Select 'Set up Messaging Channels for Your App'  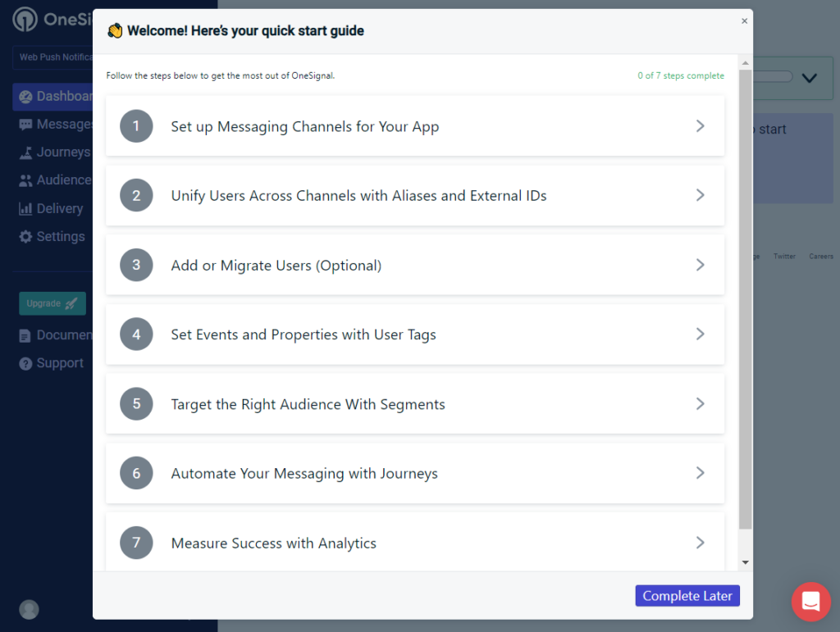(x=415, y=126)
